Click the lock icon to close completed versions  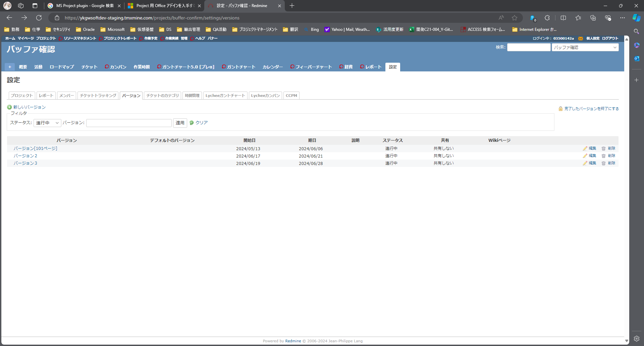(x=560, y=109)
